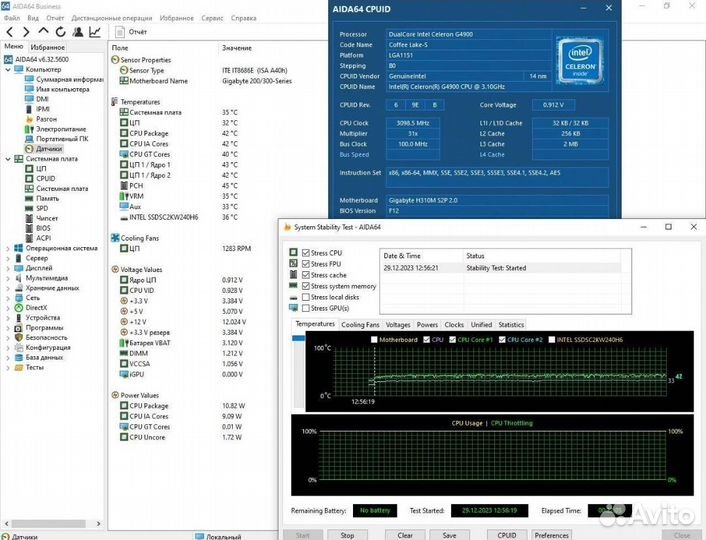The width and height of the screenshot is (706, 540).
Task: Open the Справка menu
Action: pos(244,18)
